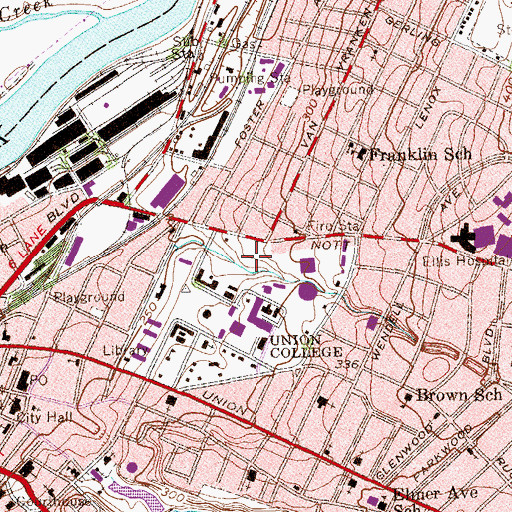Click the UNION COLLEGE label
512x512 pixels.
point(306,346)
